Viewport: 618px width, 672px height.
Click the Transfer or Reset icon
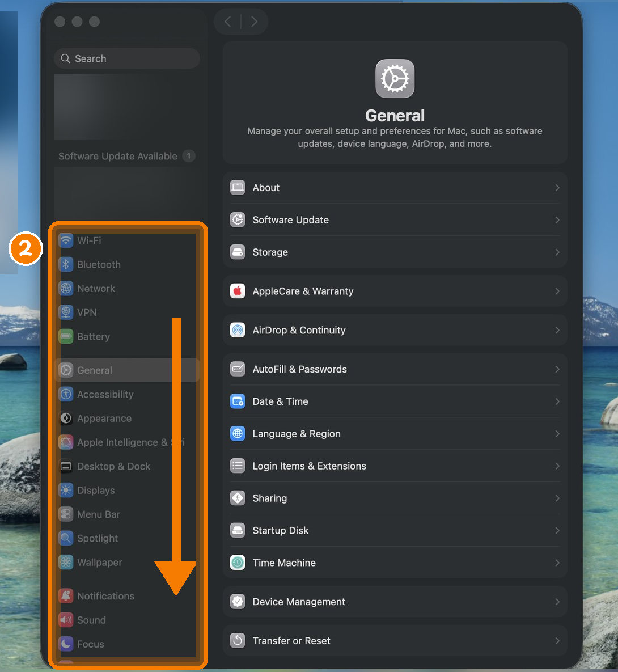point(238,640)
